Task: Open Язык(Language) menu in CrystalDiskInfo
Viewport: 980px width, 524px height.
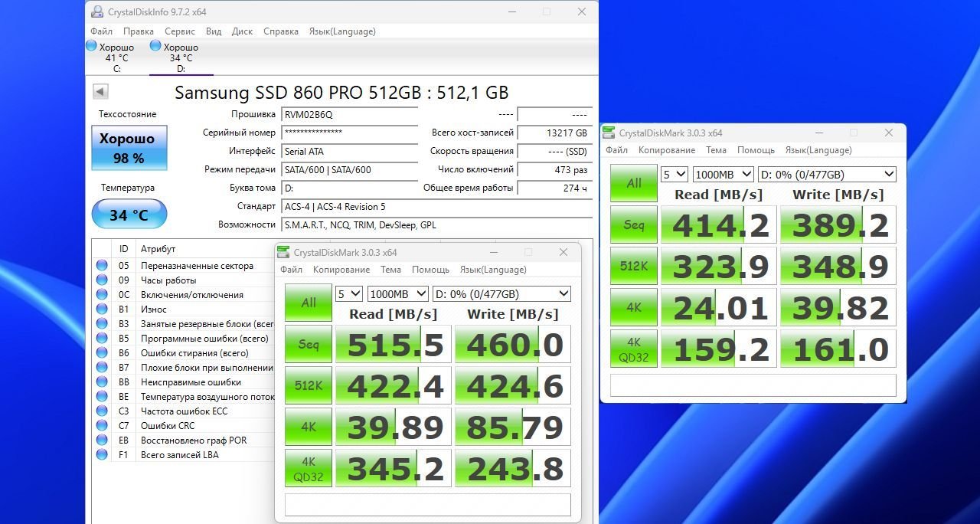Action: [x=342, y=31]
